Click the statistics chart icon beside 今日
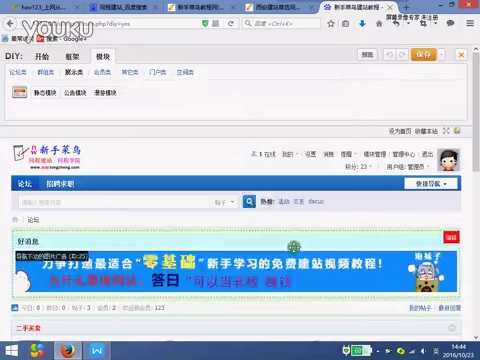Viewport: 480px width, 360px height. coord(15,308)
